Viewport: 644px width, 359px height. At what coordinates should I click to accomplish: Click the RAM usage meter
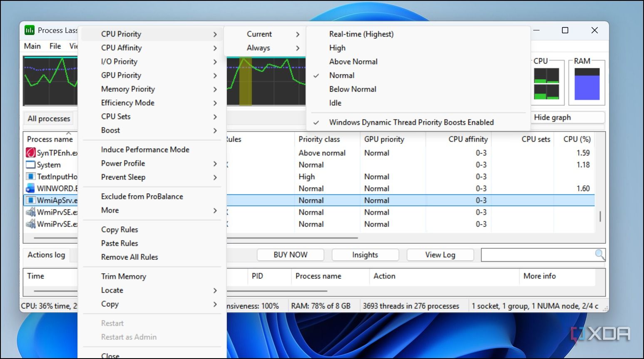click(x=587, y=84)
